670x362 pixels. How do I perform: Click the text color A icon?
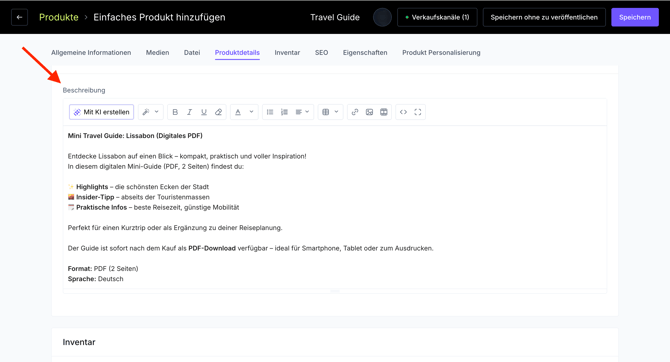pyautogui.click(x=238, y=112)
